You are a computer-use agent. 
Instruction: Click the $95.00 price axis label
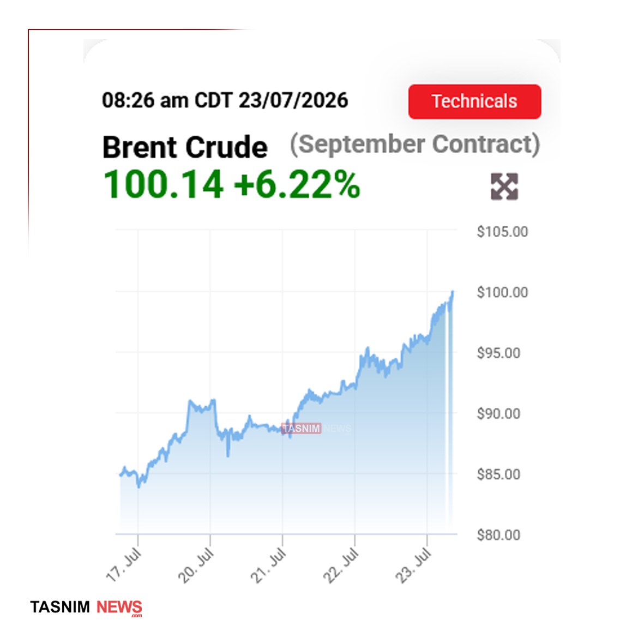[x=498, y=353]
